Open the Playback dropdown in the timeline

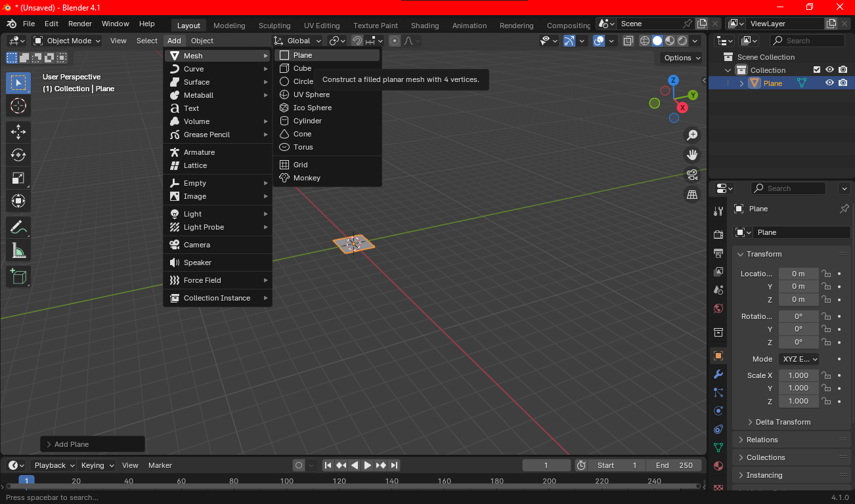coord(54,465)
